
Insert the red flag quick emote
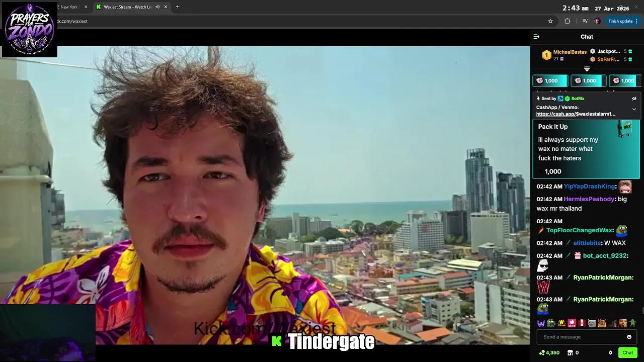582,323
